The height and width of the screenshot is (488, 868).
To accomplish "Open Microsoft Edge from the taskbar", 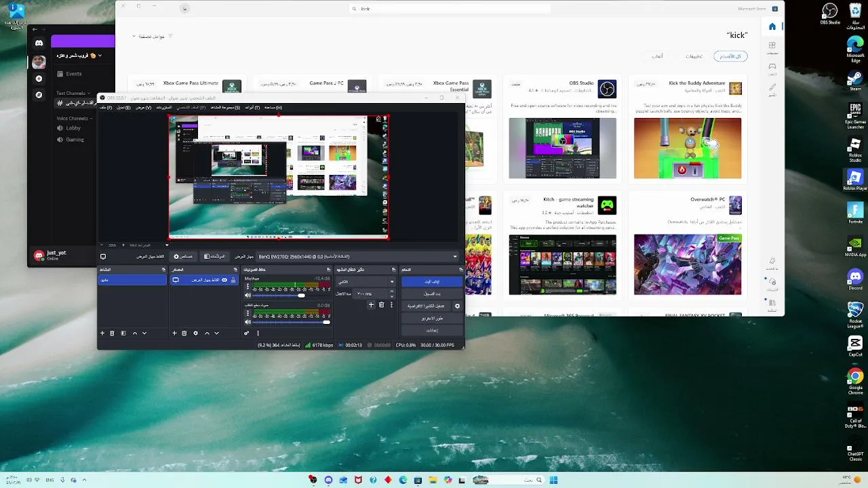I will (x=403, y=480).
